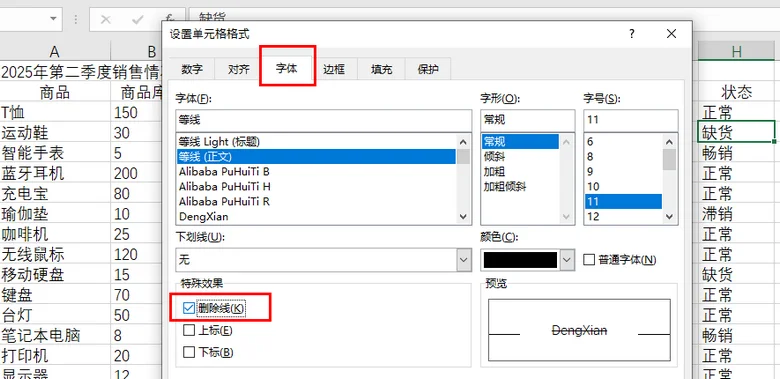Select column A header
Screen dimensions: 780x379
[55, 51]
